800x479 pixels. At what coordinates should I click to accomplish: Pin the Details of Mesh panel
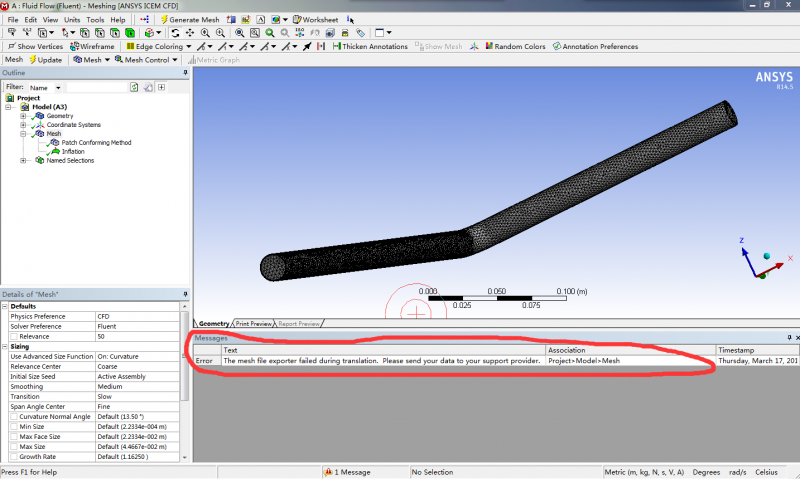(185, 294)
